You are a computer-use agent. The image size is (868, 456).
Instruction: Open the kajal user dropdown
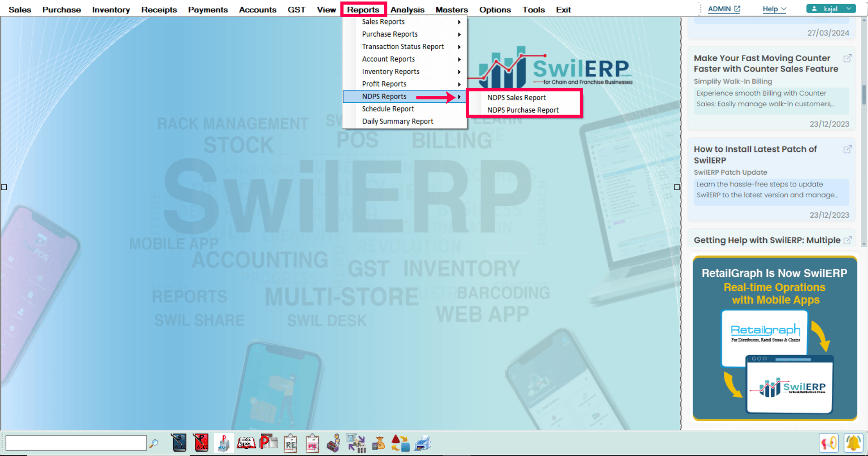831,9
